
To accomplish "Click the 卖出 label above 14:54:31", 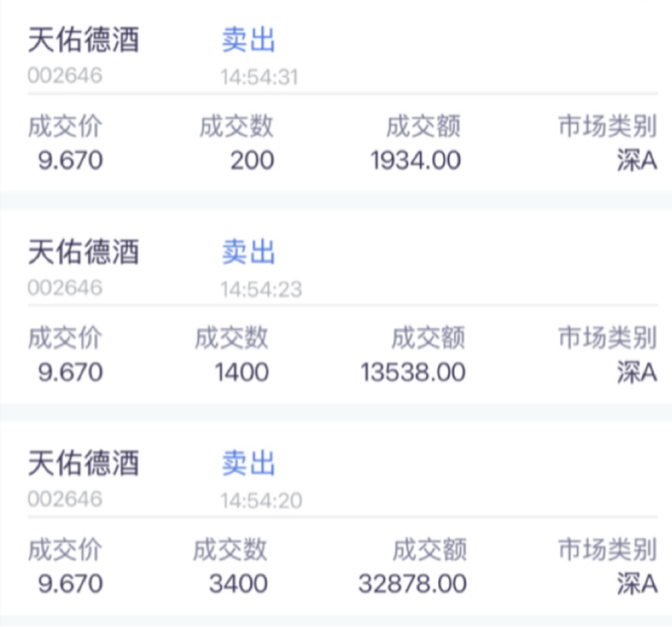I will tap(248, 41).
